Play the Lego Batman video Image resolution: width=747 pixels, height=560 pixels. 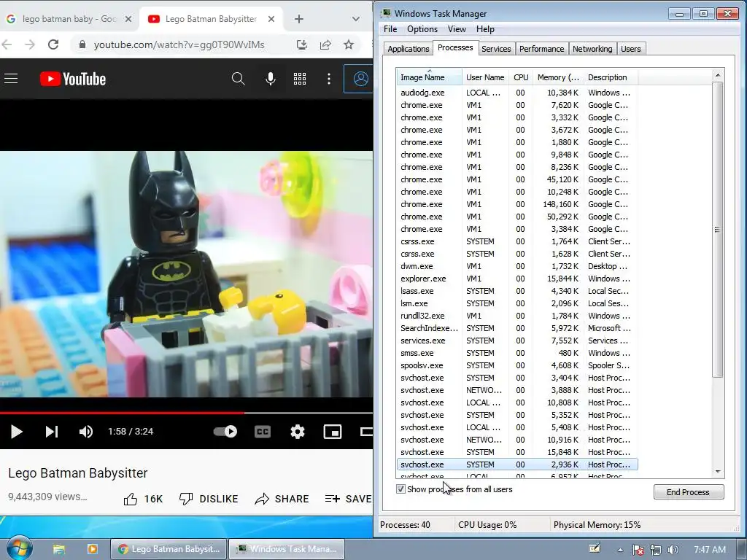pos(16,432)
